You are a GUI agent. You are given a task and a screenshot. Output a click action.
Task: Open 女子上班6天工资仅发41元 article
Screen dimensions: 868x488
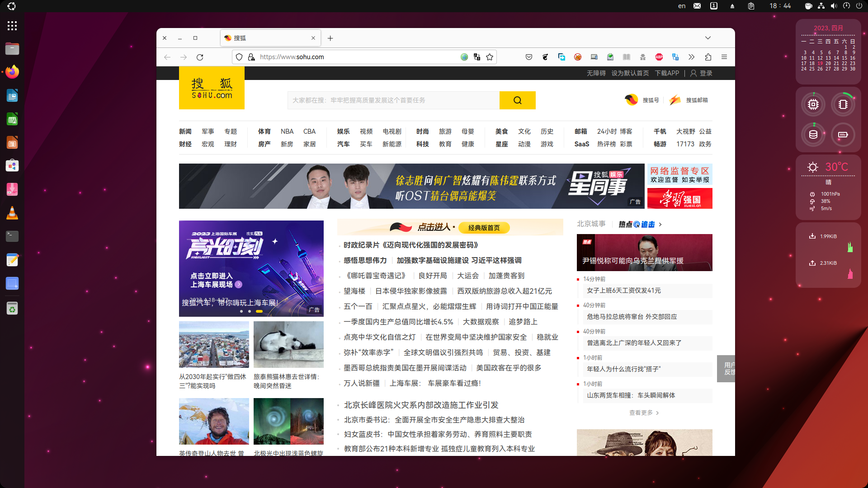point(624,291)
